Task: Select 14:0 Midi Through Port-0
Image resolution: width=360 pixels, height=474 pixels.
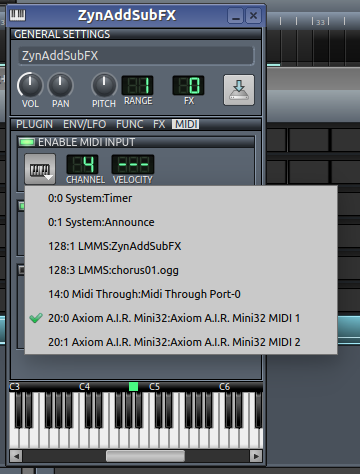Action: [x=181, y=294]
